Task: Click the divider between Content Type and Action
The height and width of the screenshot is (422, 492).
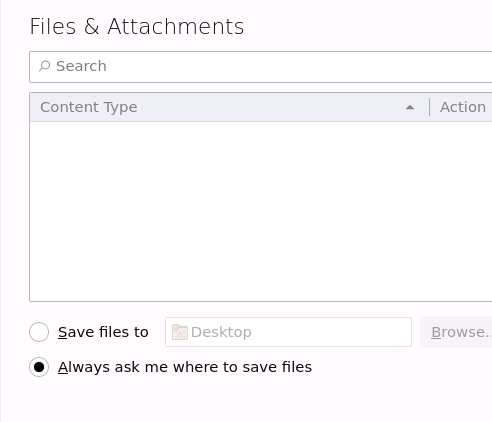Action: [430, 107]
